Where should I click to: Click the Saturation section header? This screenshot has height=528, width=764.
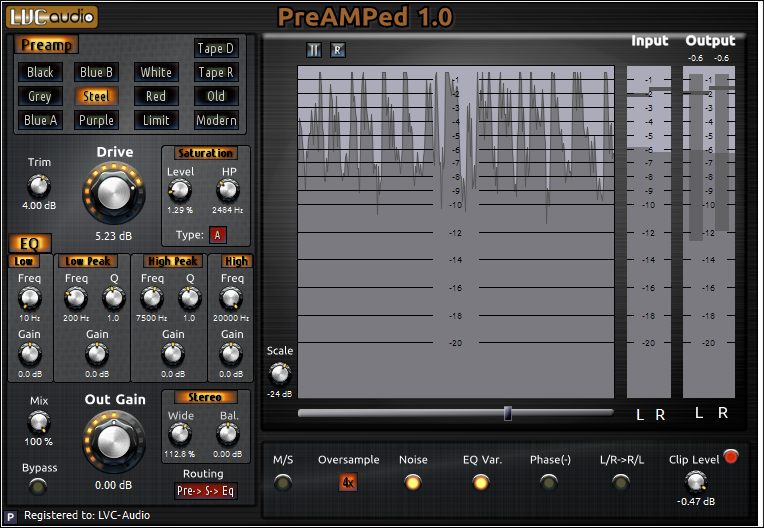(206, 153)
